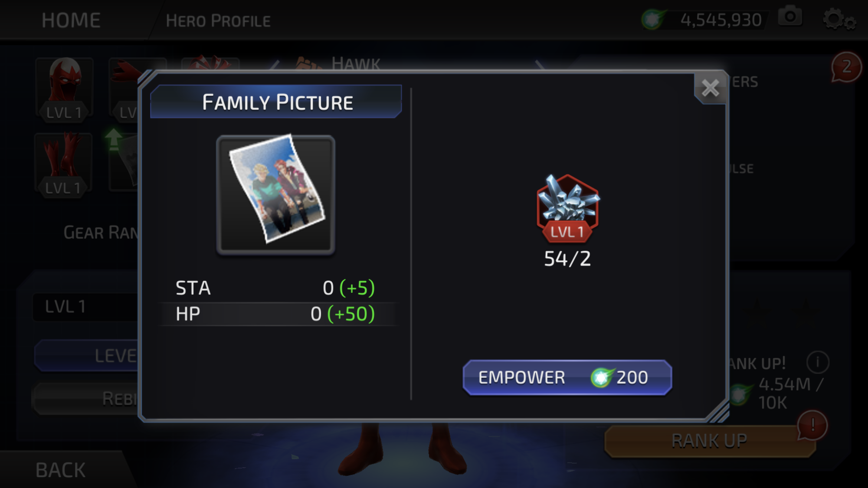This screenshot has height=488, width=868.
Task: Tap the red exclamation alert on Rank Up
Action: [x=812, y=426]
